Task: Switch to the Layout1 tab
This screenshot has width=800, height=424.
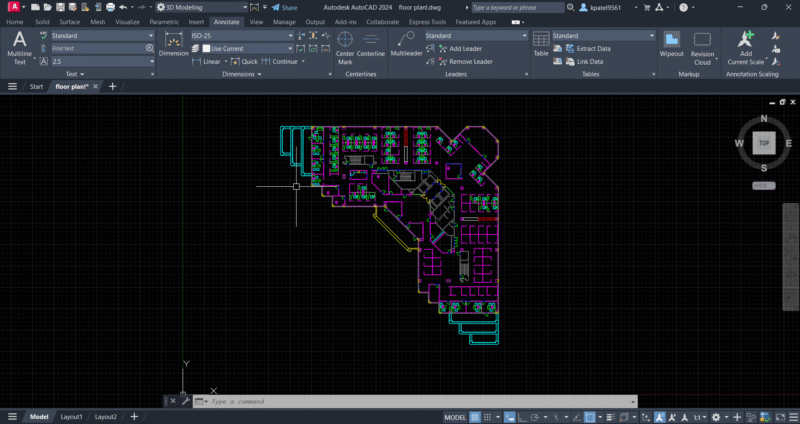Action: pos(71,417)
